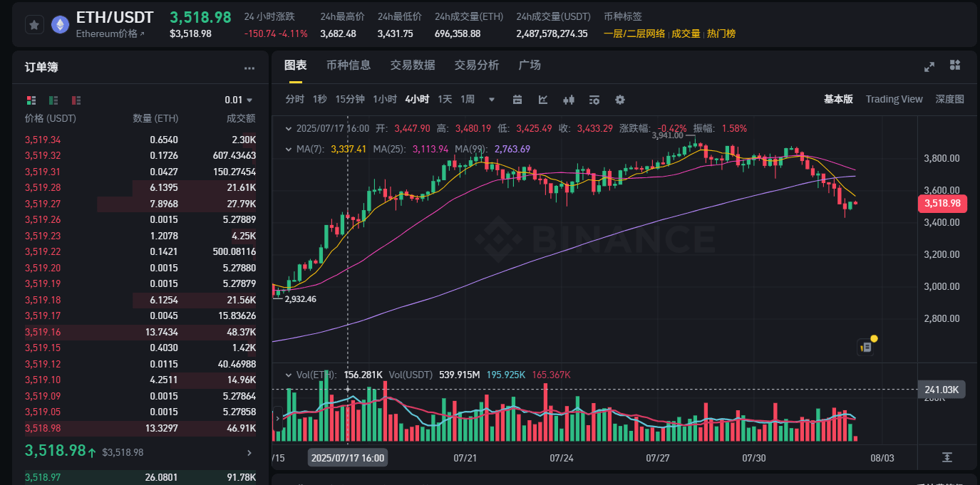The height and width of the screenshot is (485, 980).
Task: Switch to the 交易分析 tab
Action: [477, 65]
